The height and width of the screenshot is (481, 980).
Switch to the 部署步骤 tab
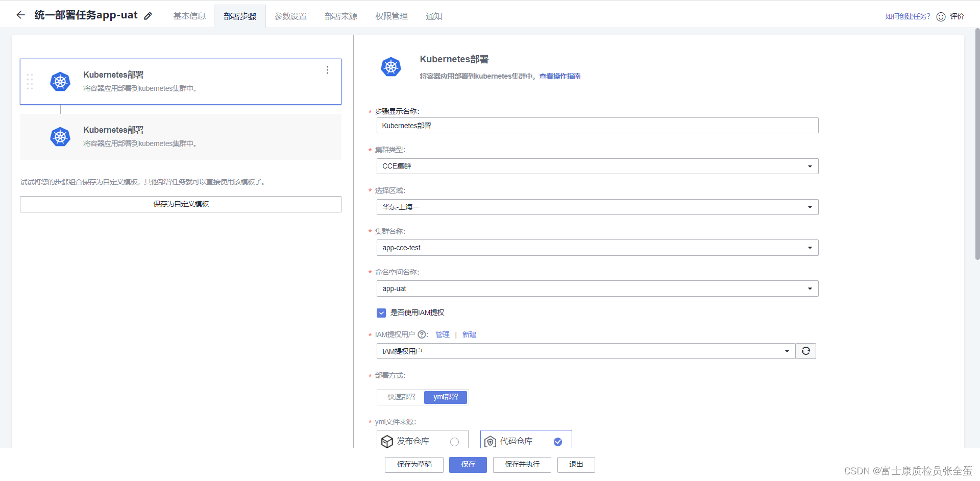(240, 16)
